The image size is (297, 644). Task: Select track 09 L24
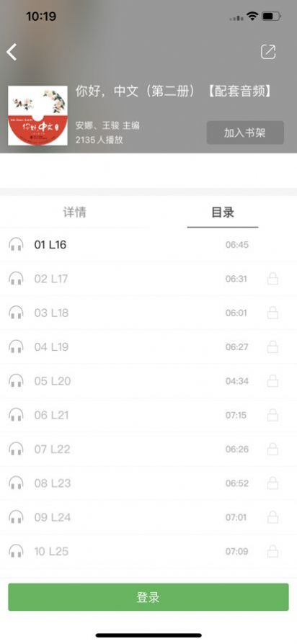click(x=148, y=517)
